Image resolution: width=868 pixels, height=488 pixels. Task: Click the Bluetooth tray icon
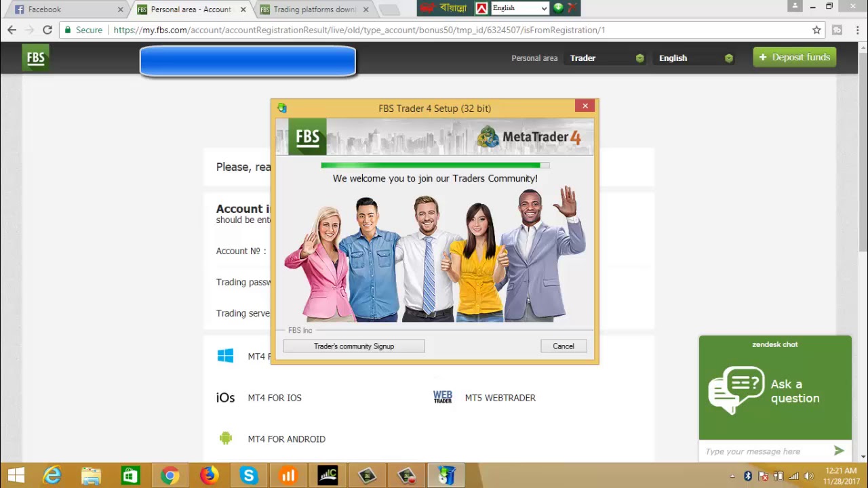click(748, 476)
